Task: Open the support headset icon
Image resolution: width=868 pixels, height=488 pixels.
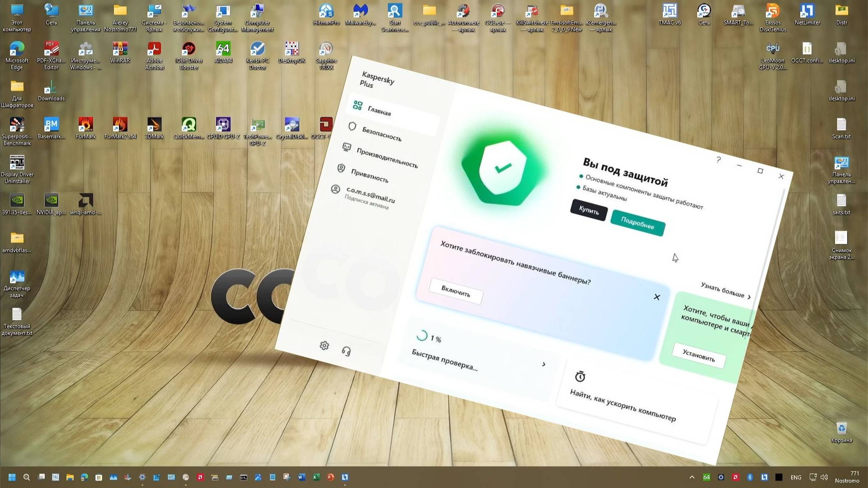Action: [346, 351]
